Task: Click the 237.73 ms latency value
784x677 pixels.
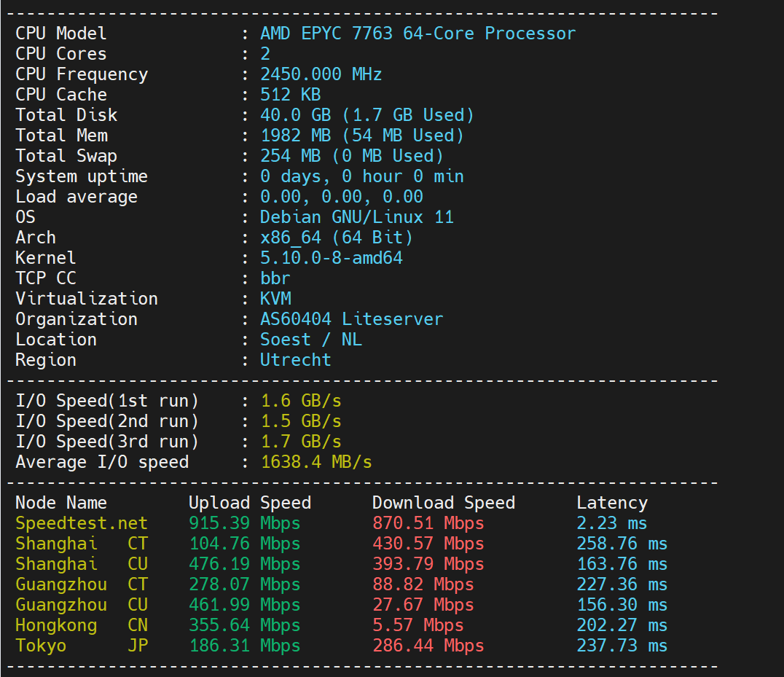Action: pyautogui.click(x=622, y=646)
